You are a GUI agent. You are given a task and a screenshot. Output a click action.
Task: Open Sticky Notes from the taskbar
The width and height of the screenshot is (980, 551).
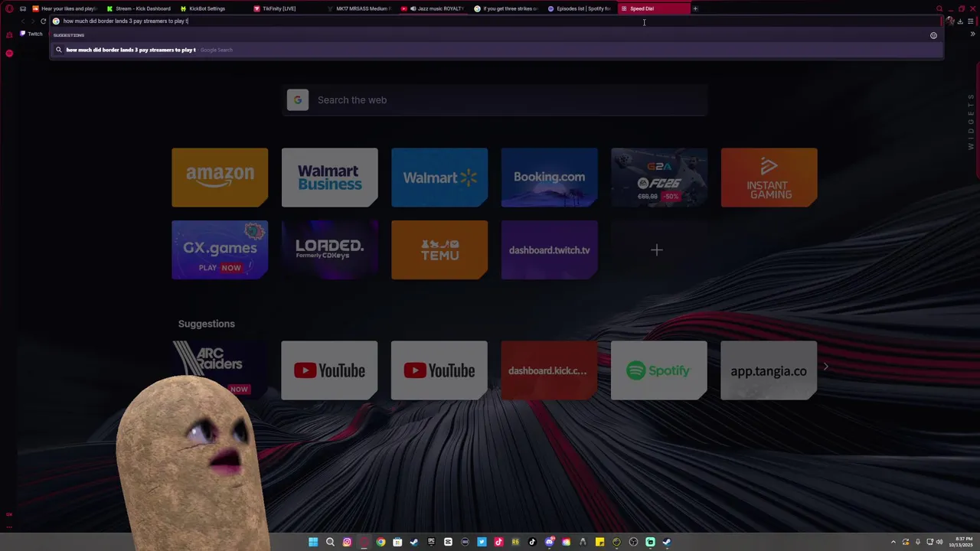coord(599,542)
